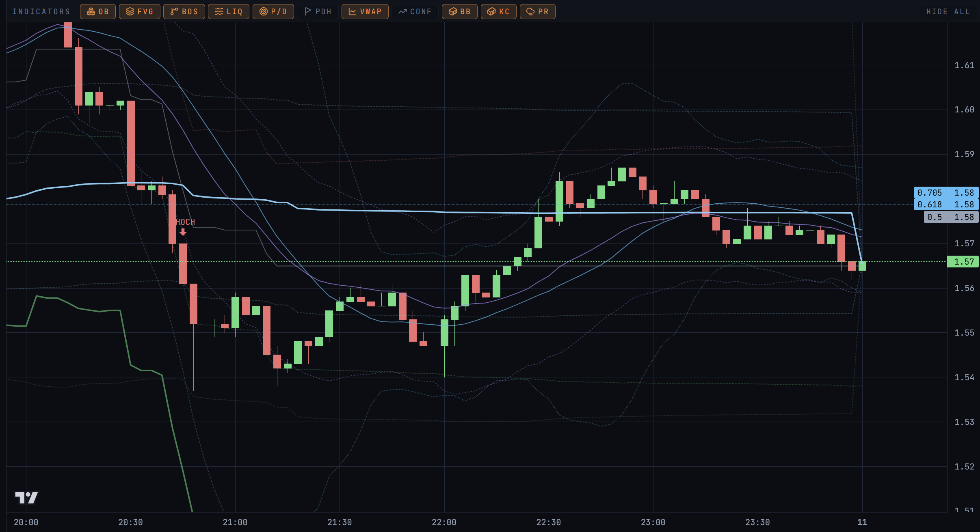The height and width of the screenshot is (532, 980).
Task: Enable the PDH indicator
Action: [318, 12]
